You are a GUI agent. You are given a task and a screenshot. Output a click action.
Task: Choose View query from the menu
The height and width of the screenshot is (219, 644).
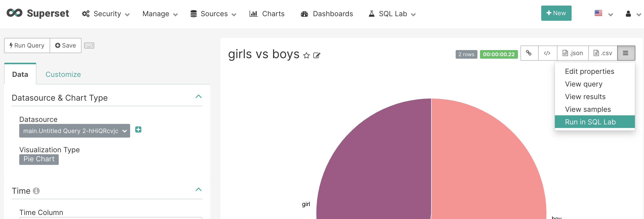(x=583, y=84)
